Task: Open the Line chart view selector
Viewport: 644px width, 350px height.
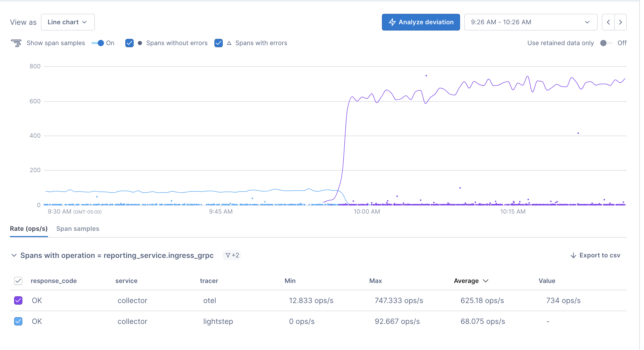Action: [x=67, y=22]
